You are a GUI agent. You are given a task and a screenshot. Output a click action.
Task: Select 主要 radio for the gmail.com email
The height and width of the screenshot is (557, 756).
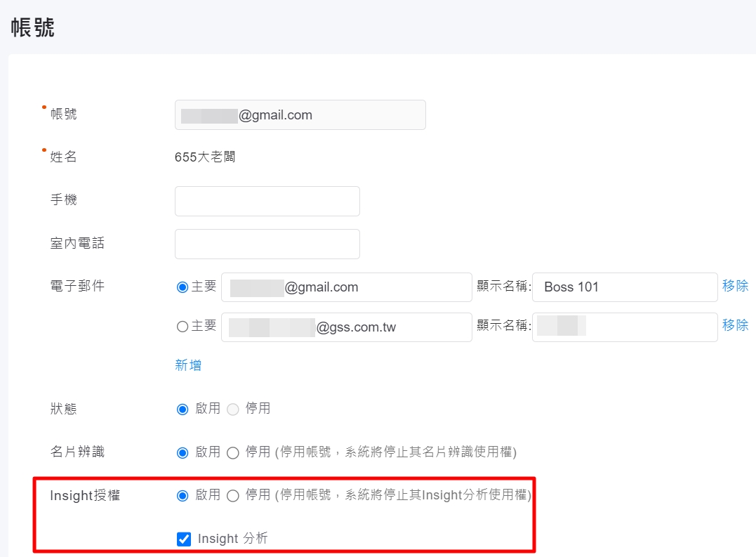183,287
